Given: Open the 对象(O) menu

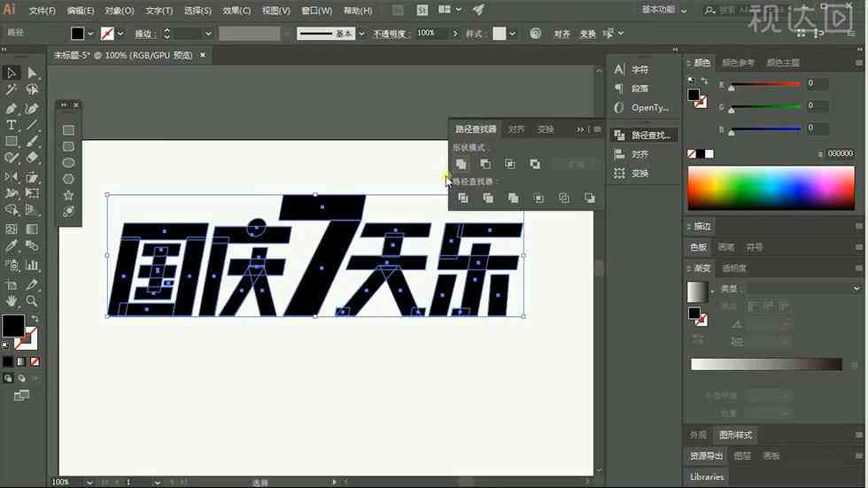Looking at the screenshot, I should 119,11.
